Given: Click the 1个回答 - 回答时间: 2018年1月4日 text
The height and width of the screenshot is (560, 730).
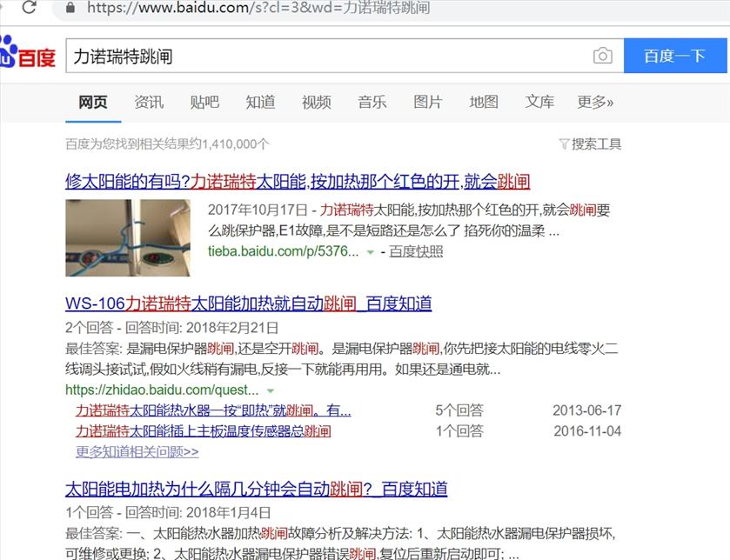Looking at the screenshot, I should point(168,512).
